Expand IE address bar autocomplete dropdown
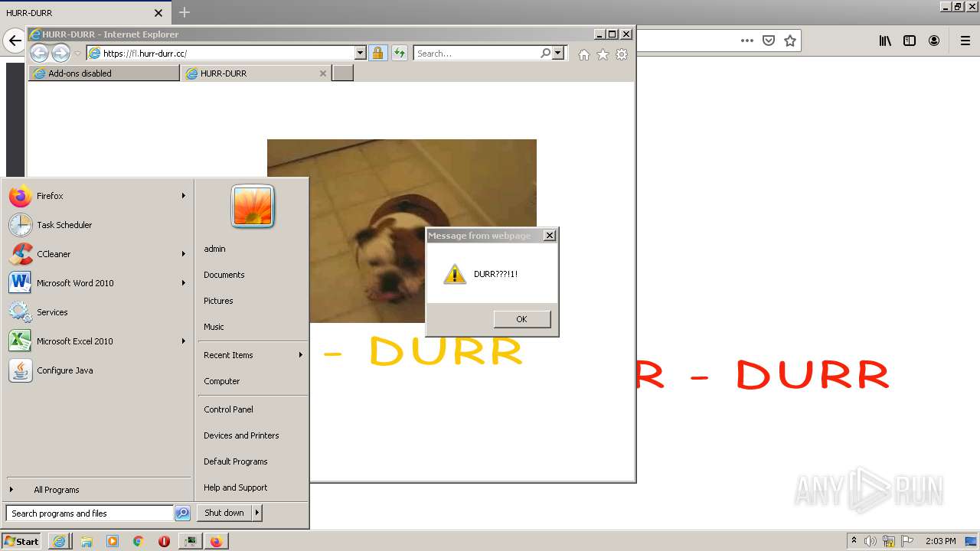The image size is (980, 551). point(361,54)
